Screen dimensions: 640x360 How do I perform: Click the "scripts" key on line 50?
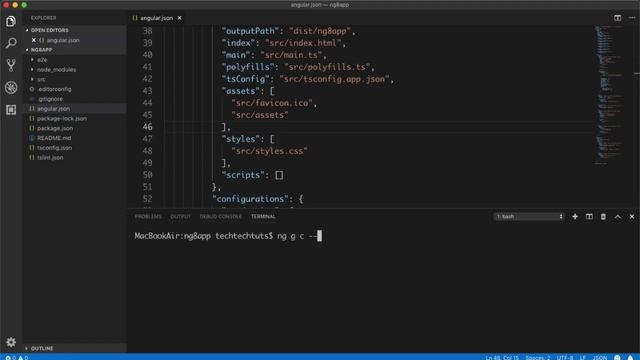(x=242, y=175)
